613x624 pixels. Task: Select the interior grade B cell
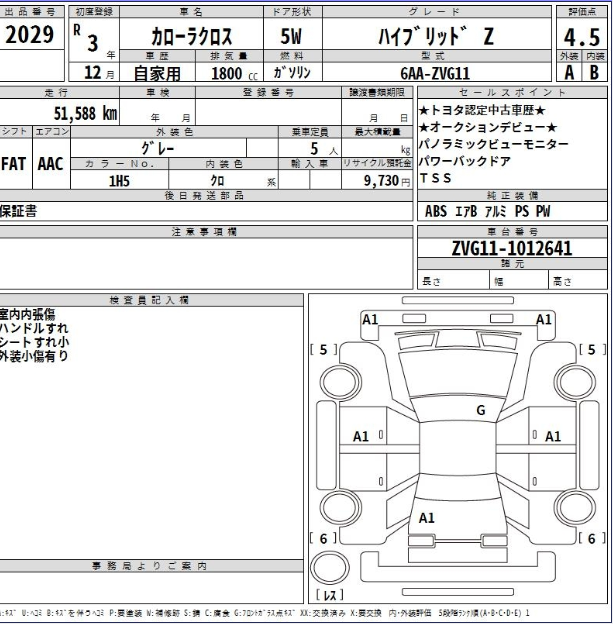pos(596,72)
